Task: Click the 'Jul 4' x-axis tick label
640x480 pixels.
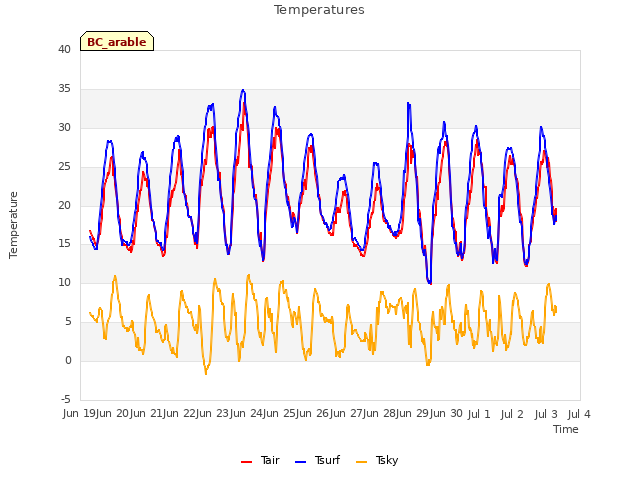Action: pos(579,414)
